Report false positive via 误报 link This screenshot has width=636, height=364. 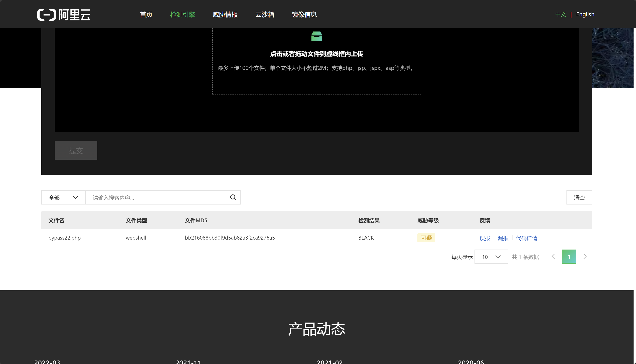[x=484, y=238]
